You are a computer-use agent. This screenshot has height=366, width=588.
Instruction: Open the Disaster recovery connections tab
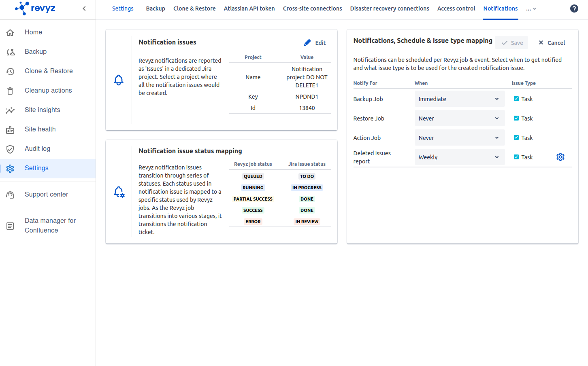click(x=390, y=8)
